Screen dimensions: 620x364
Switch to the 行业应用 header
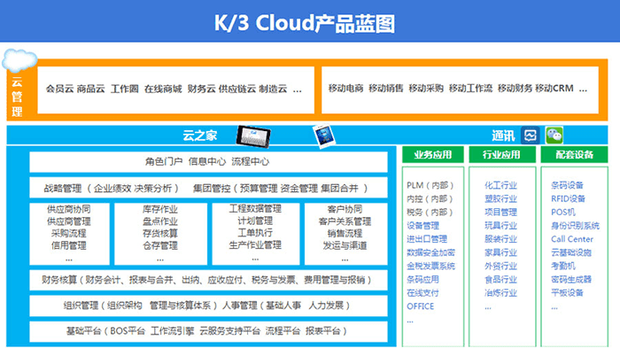click(502, 155)
